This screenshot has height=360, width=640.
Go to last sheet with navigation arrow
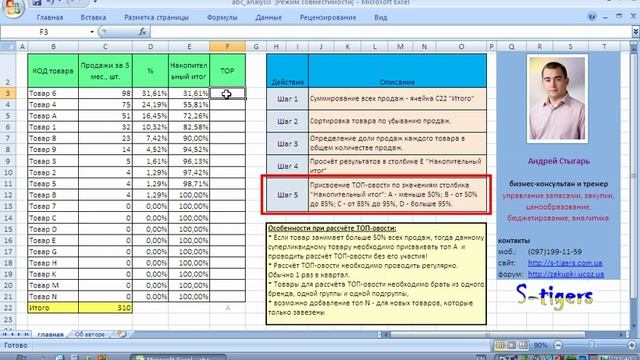pos(27,334)
